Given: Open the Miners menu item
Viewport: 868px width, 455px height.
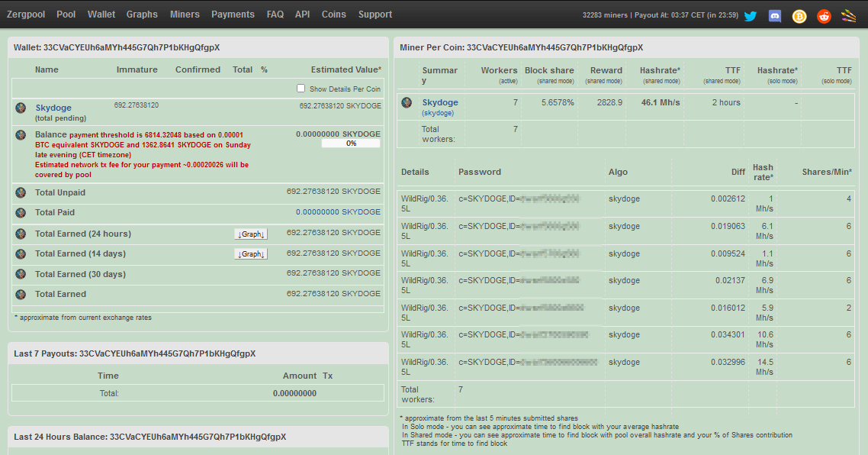Looking at the screenshot, I should coord(185,15).
